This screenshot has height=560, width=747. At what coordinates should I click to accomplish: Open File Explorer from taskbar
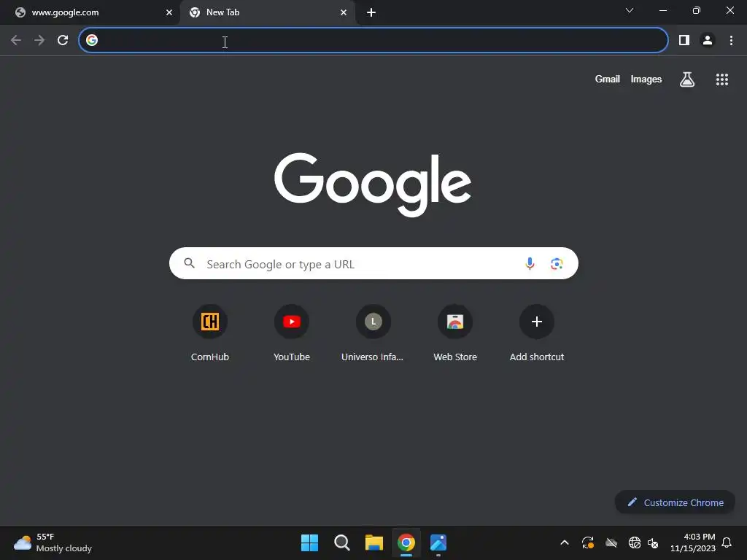(x=374, y=542)
